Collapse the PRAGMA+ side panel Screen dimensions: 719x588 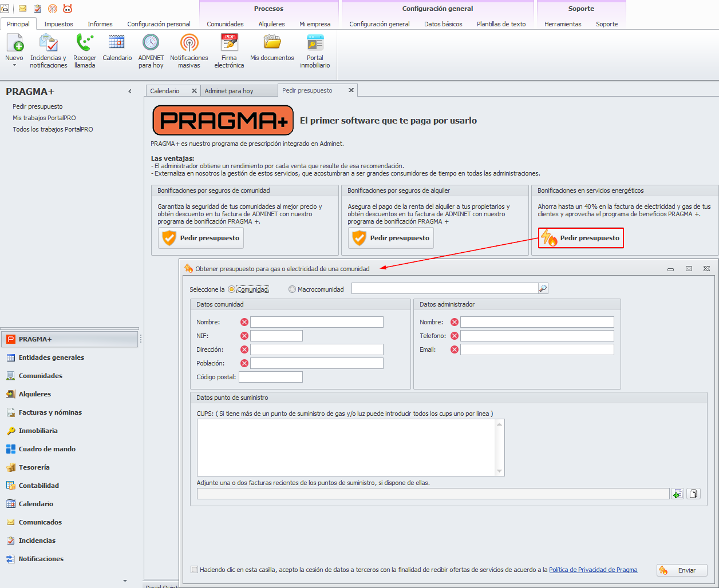tap(130, 92)
